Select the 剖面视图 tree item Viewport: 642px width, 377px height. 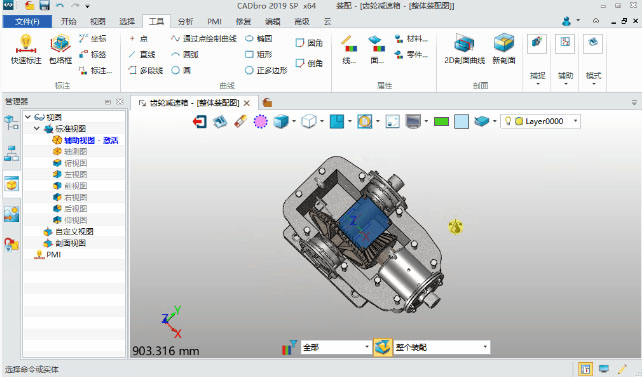coord(65,243)
